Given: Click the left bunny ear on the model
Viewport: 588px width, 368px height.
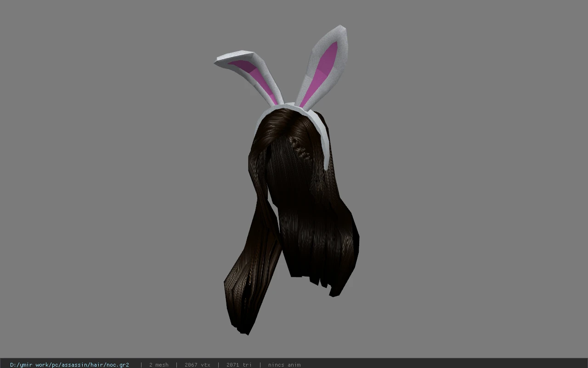Looking at the screenshot, I should [250, 76].
